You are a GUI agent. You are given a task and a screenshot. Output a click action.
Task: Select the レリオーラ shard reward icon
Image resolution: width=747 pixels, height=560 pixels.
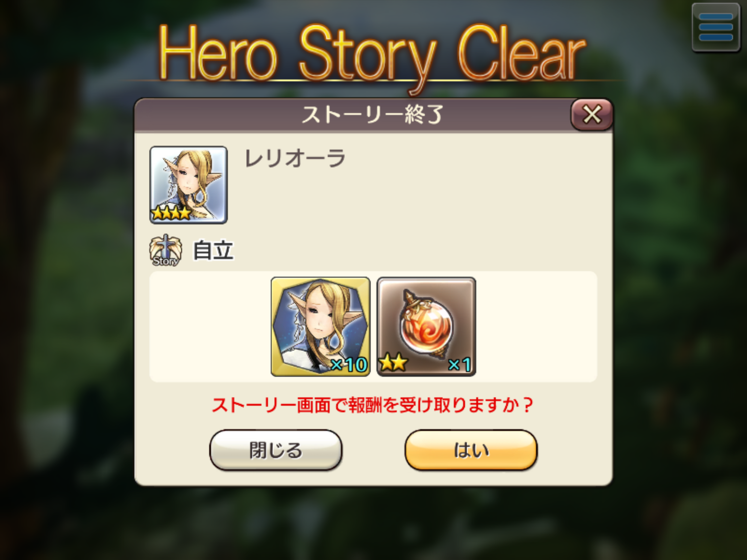320,327
